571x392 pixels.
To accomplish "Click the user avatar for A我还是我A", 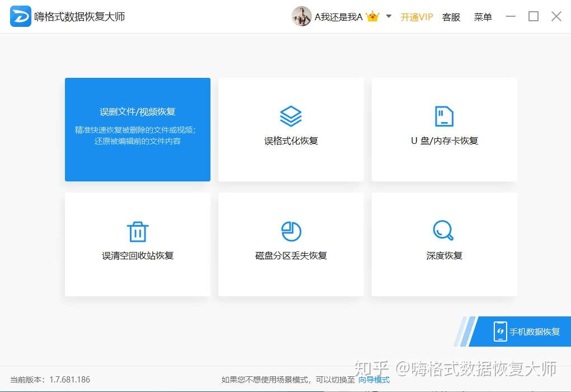I will tap(302, 16).
